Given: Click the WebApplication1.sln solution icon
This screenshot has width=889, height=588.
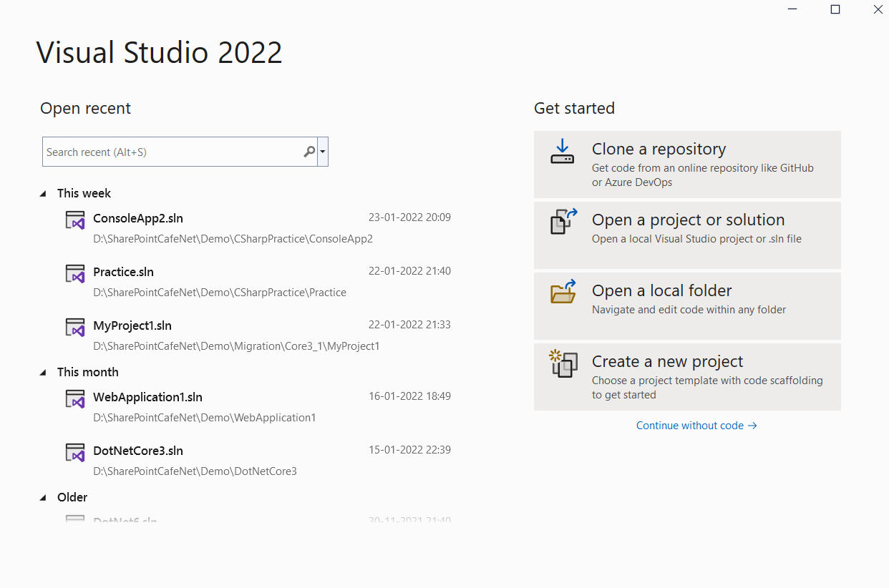Looking at the screenshot, I should (x=75, y=399).
